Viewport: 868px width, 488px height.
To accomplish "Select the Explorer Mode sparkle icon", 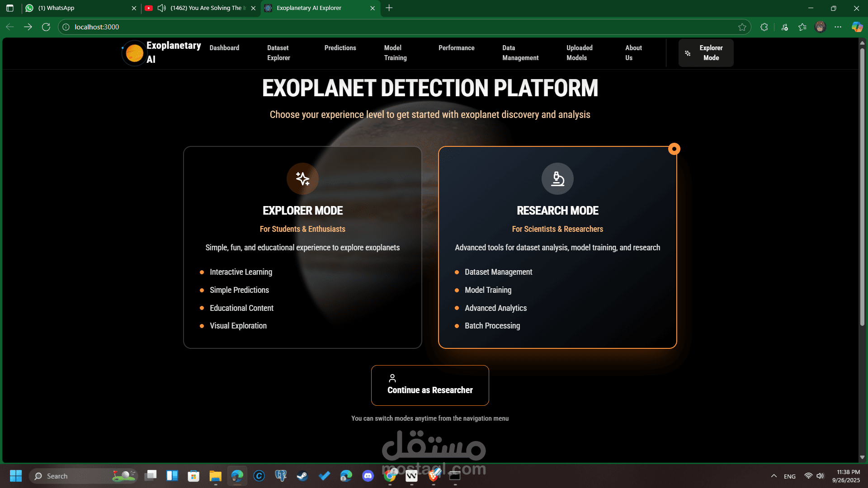I will (x=302, y=178).
